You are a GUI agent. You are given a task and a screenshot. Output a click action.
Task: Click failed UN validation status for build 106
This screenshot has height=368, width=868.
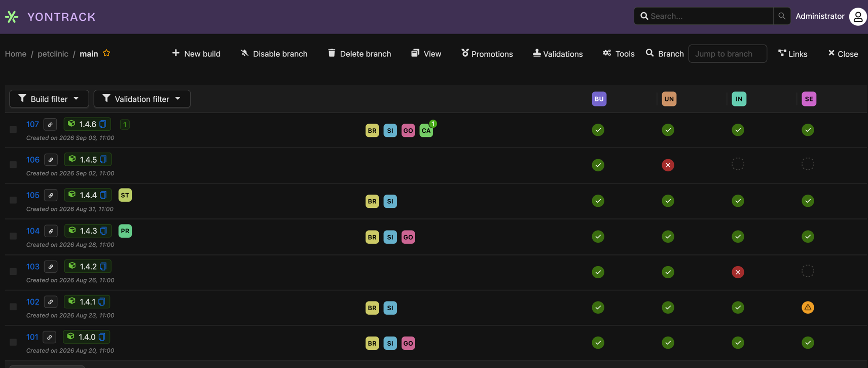[668, 165]
